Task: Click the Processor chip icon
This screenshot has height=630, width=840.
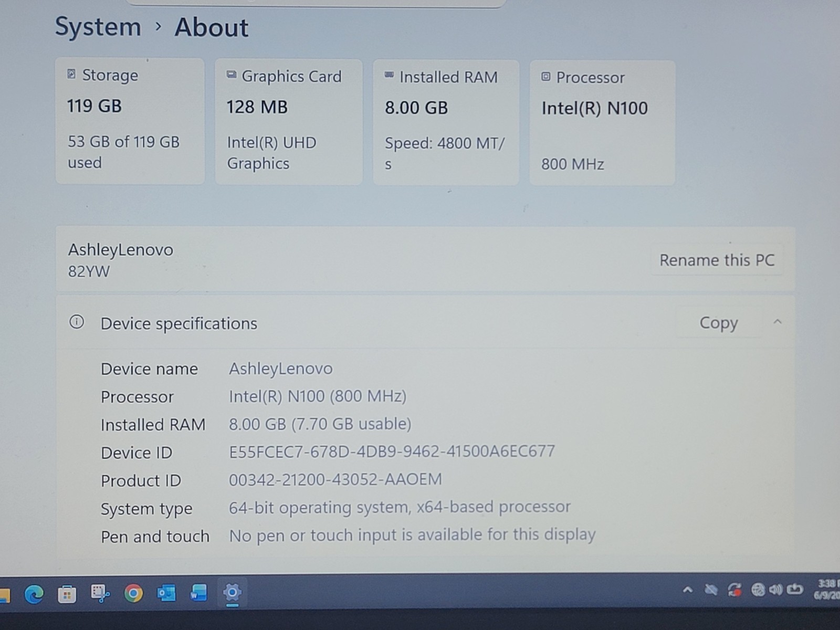Action: [546, 77]
